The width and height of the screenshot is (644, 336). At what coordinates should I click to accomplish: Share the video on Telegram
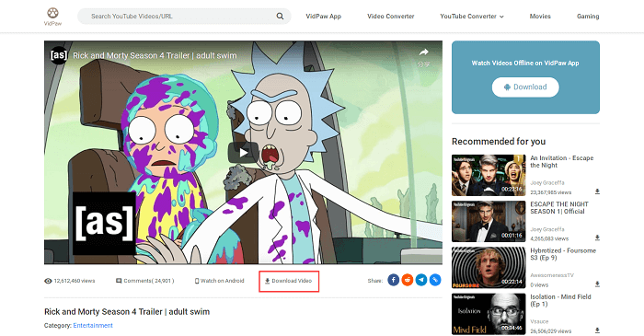coord(421,280)
